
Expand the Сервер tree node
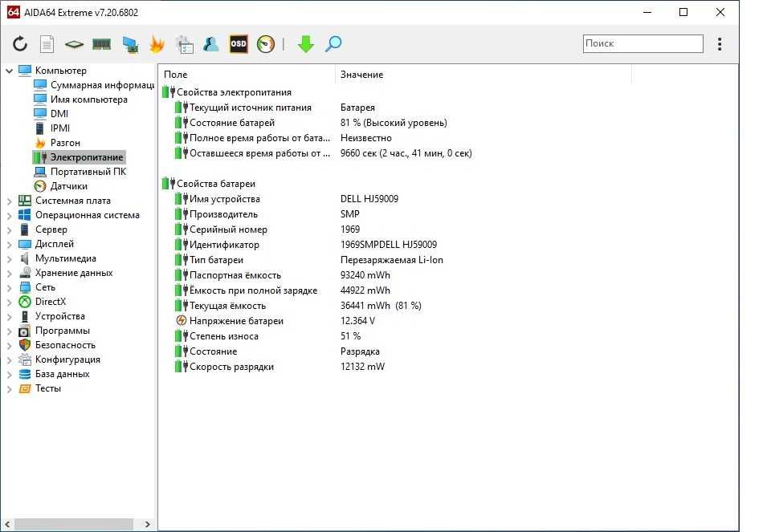(9, 230)
